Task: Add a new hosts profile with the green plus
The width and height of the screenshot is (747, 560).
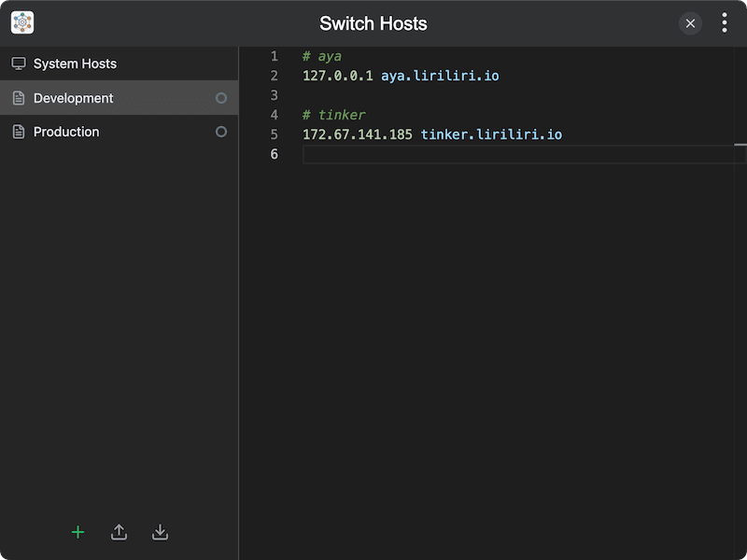Action: (x=78, y=532)
